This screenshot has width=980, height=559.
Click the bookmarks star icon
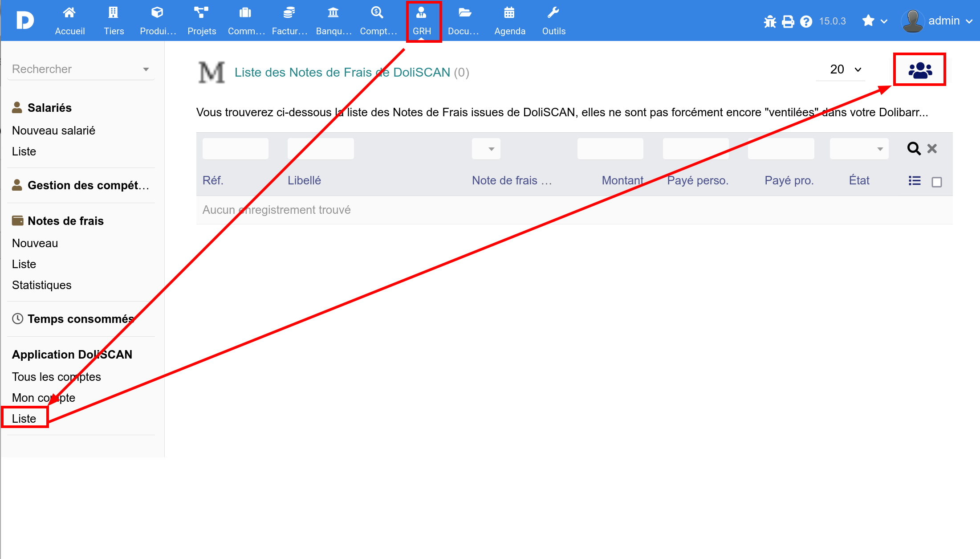868,20
